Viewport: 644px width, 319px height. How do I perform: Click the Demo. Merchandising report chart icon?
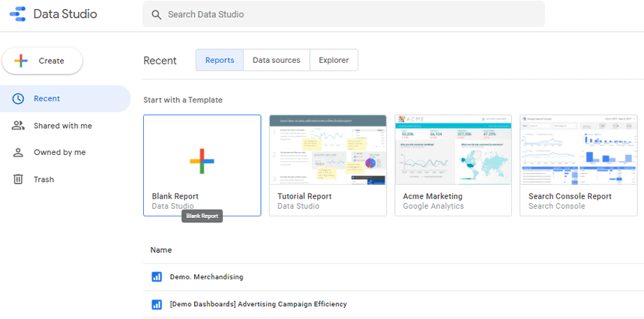[x=157, y=277]
